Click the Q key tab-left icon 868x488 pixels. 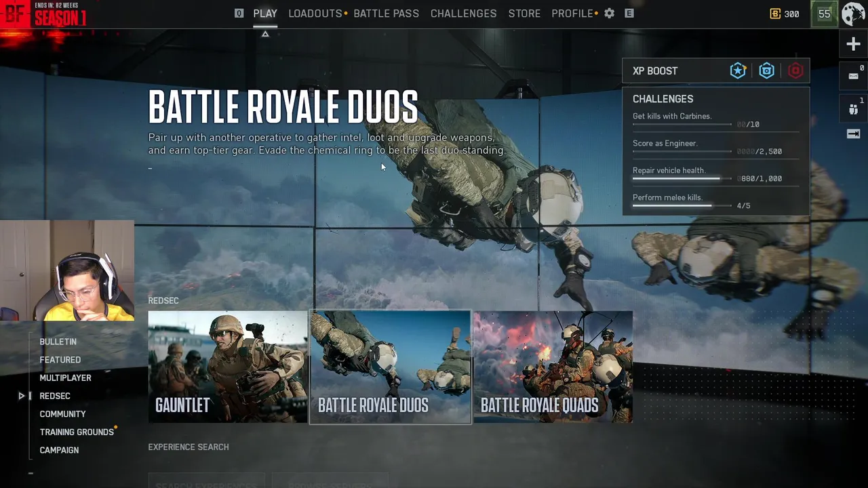tap(239, 14)
